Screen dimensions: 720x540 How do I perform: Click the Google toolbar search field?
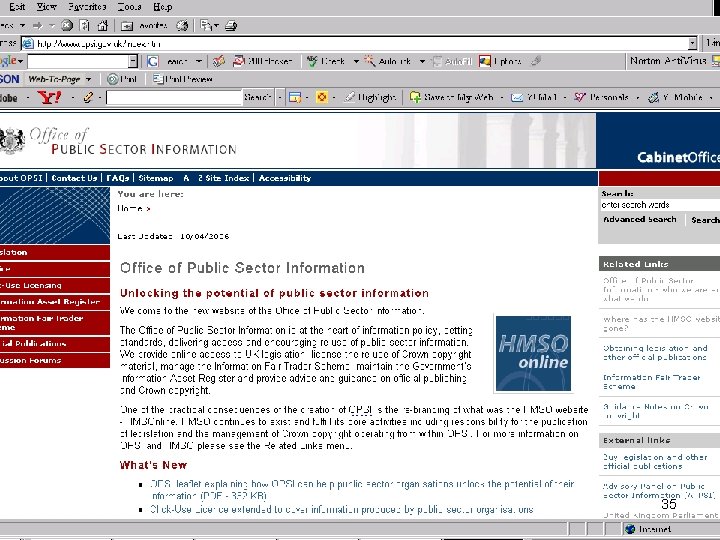pos(78,61)
